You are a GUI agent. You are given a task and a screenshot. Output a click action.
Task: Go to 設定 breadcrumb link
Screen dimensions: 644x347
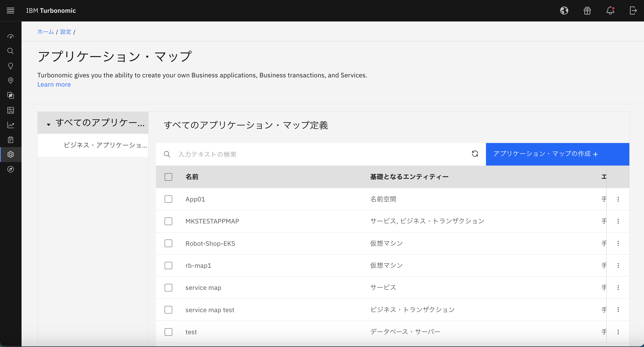(x=66, y=32)
